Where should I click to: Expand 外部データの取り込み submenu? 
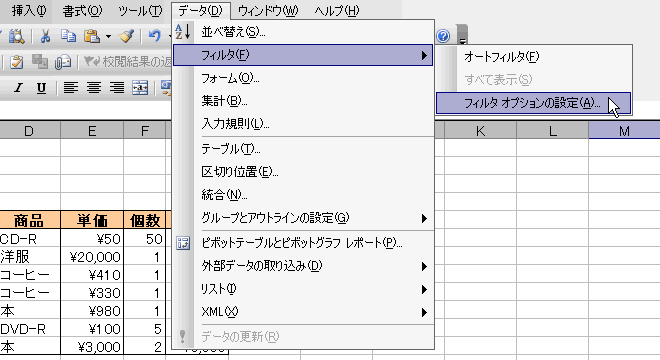303,266
